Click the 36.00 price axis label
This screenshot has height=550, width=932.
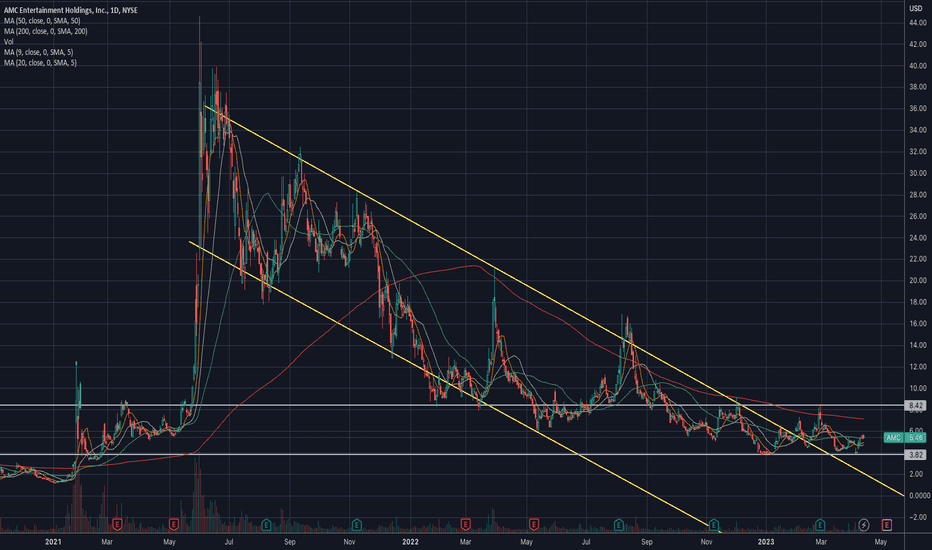[x=918, y=108]
